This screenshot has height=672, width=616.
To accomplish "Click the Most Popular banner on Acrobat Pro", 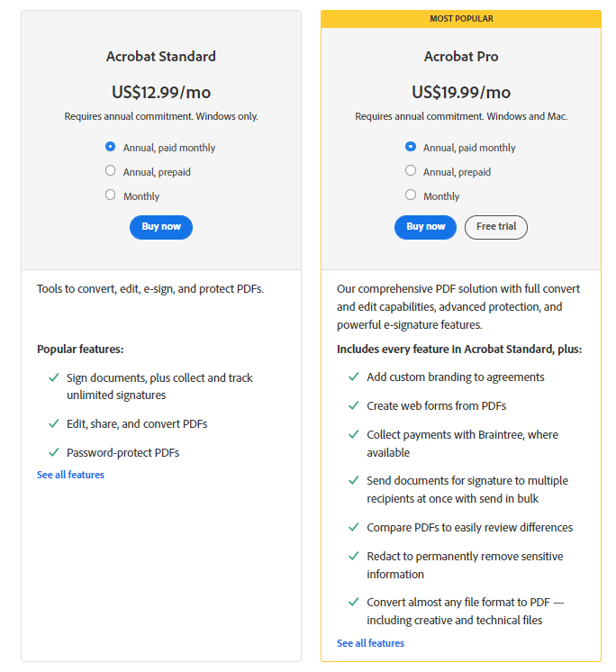I will pos(461,19).
